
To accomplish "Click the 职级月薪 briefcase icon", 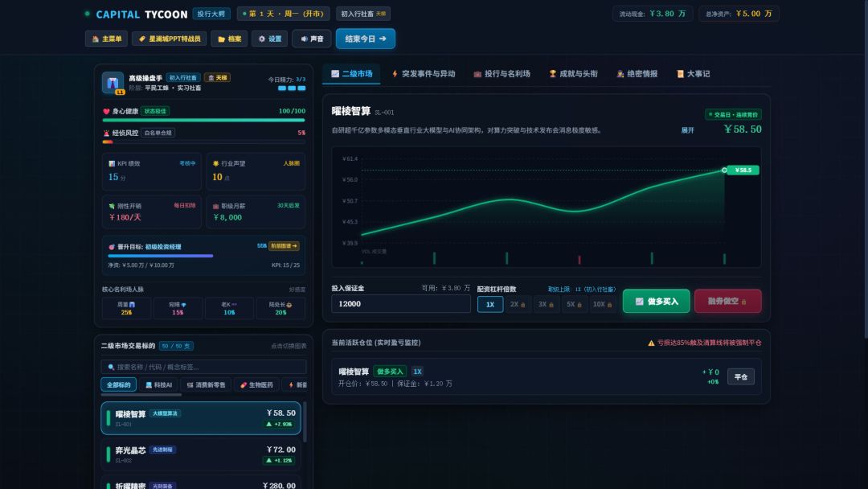I will tap(216, 206).
